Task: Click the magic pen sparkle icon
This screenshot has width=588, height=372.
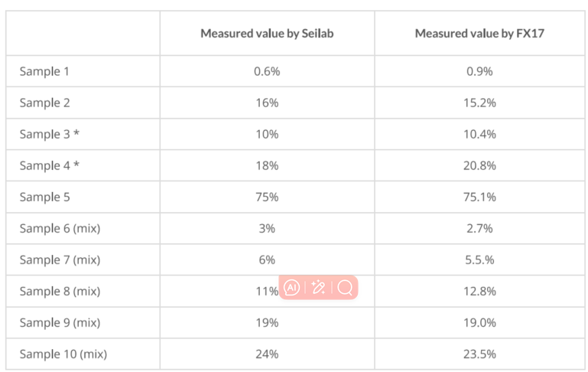Action: point(319,288)
